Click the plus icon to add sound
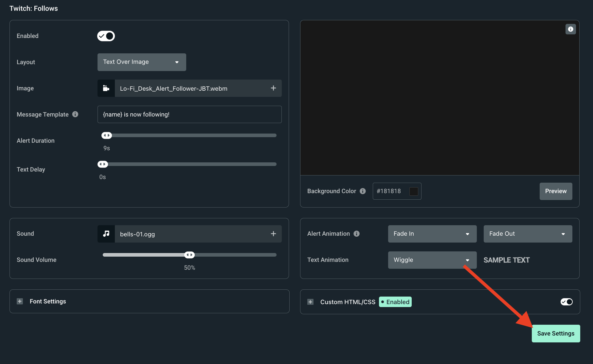 (x=273, y=234)
